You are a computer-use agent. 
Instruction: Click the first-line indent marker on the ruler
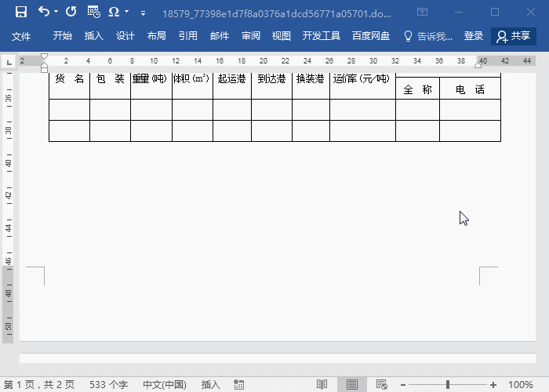44,56
